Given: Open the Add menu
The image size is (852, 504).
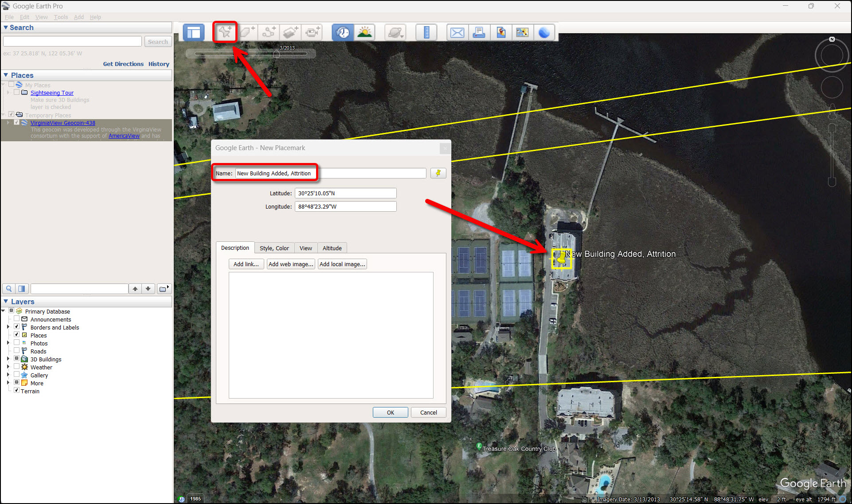Looking at the screenshot, I should [x=78, y=17].
